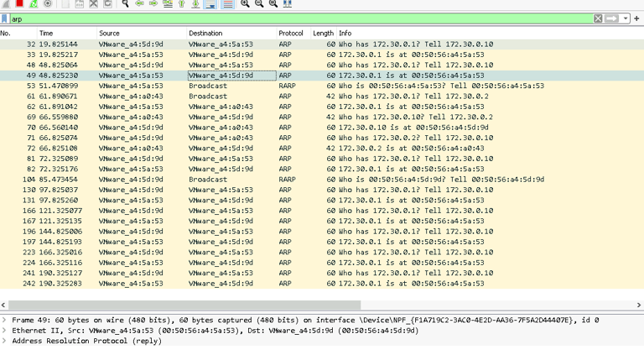The height and width of the screenshot is (355, 644).
Task: Expand the Address Resolution Protocol (reply) details
Action: (x=4, y=341)
